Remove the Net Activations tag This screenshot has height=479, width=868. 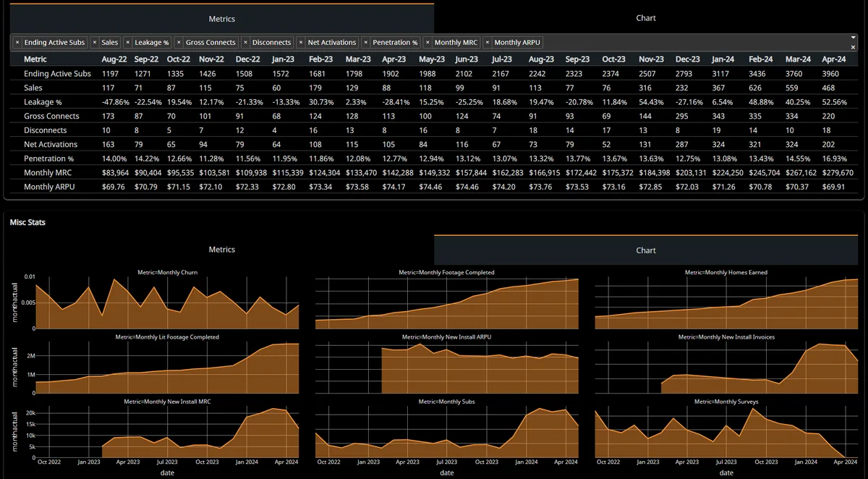(302, 43)
